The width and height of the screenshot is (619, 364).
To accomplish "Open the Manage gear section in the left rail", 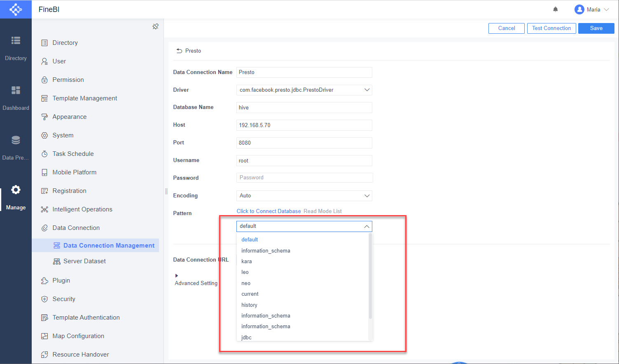I will (16, 198).
